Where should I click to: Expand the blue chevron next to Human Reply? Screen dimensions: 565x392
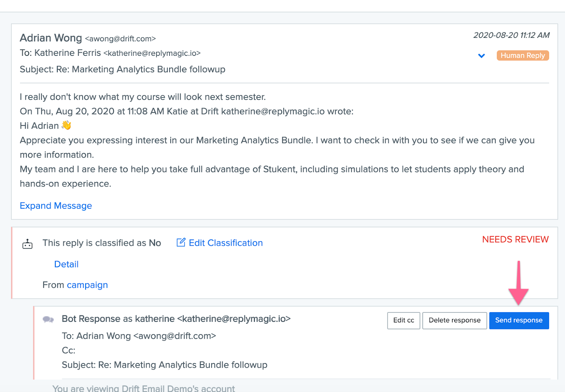(x=481, y=56)
